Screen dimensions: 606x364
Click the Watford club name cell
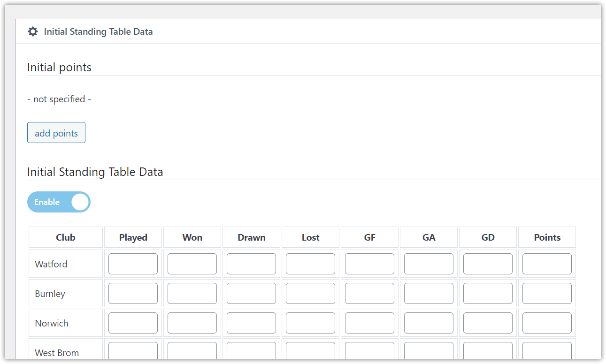pyautogui.click(x=65, y=264)
